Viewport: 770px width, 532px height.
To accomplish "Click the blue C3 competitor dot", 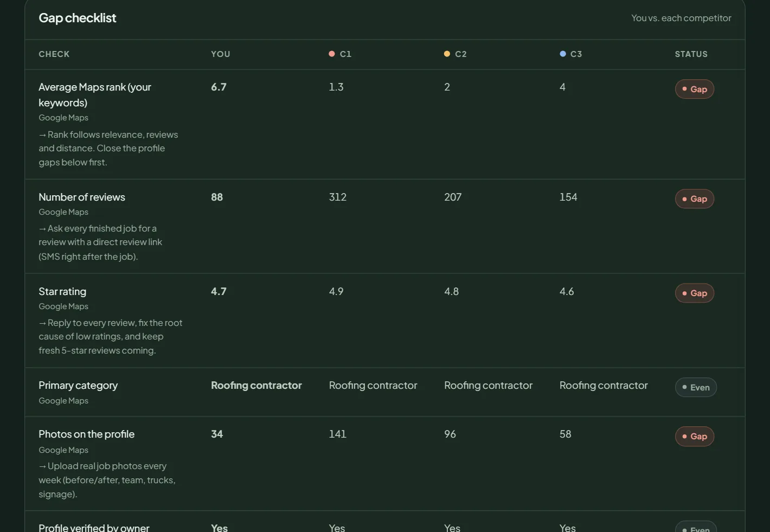I will 563,54.
